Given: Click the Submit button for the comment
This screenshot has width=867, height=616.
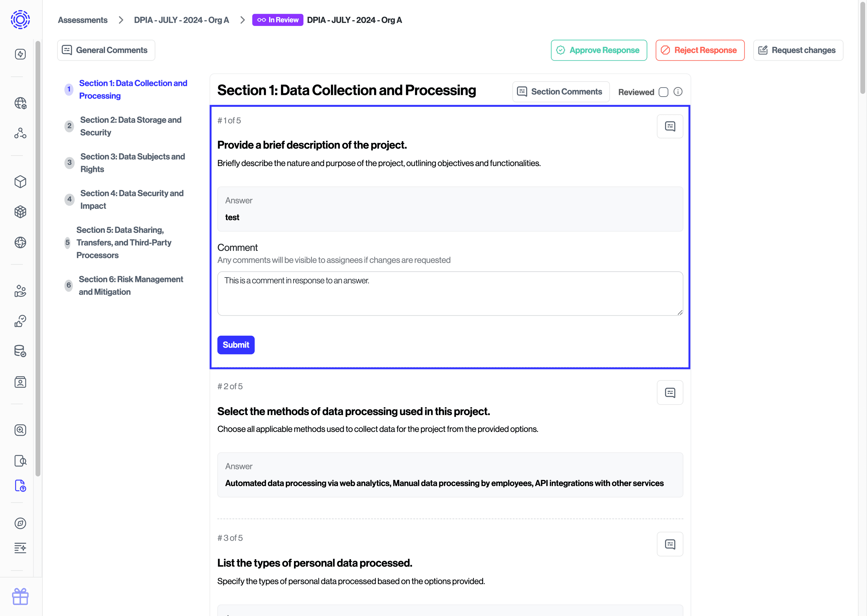Looking at the screenshot, I should click(x=236, y=345).
